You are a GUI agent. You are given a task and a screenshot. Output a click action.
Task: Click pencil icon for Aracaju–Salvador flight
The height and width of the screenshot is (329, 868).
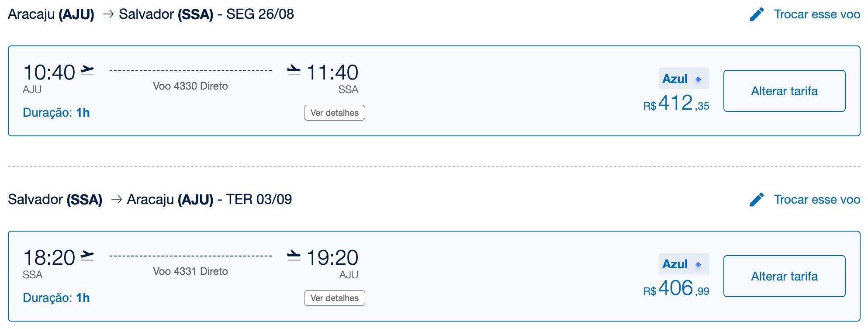[x=757, y=14]
